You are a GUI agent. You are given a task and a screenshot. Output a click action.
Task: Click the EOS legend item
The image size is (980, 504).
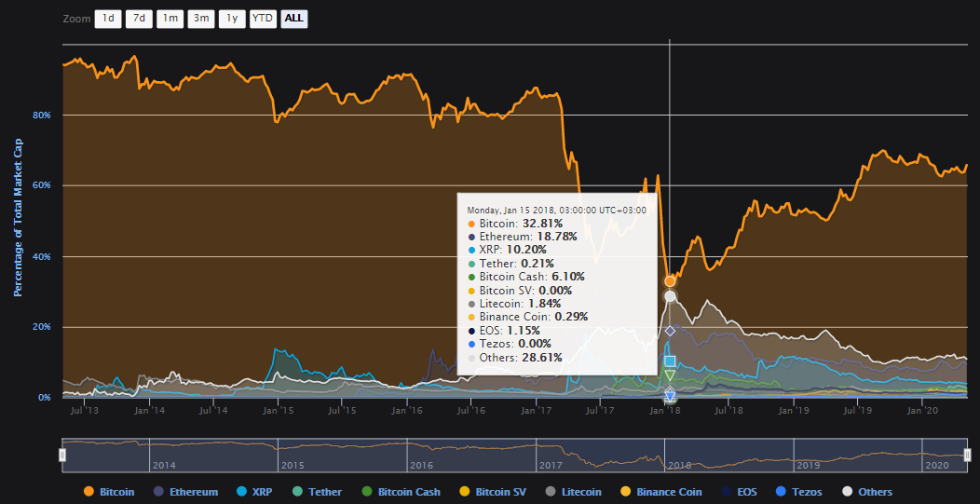[x=739, y=492]
